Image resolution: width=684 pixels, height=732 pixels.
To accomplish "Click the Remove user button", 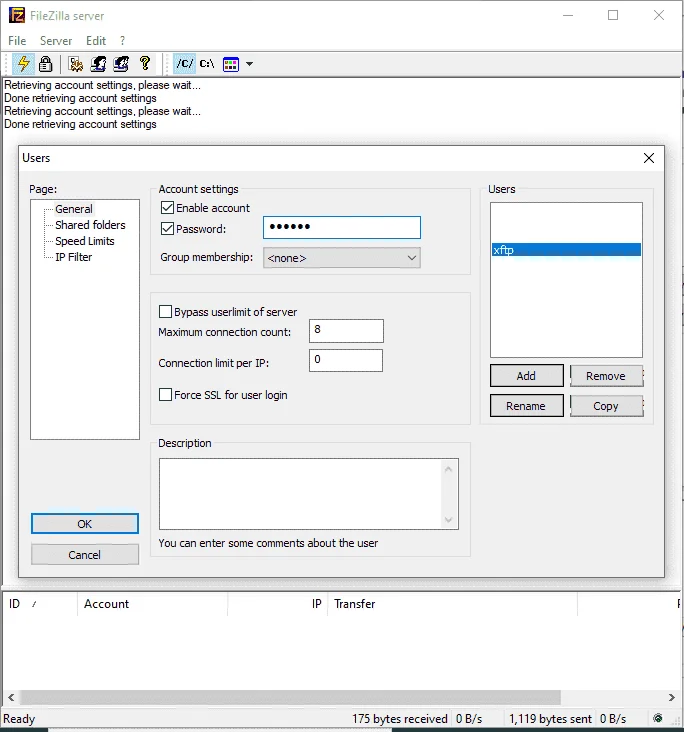I will (606, 376).
